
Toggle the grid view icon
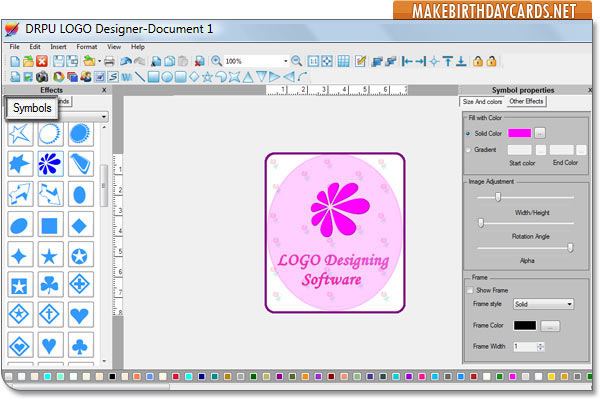pos(343,61)
